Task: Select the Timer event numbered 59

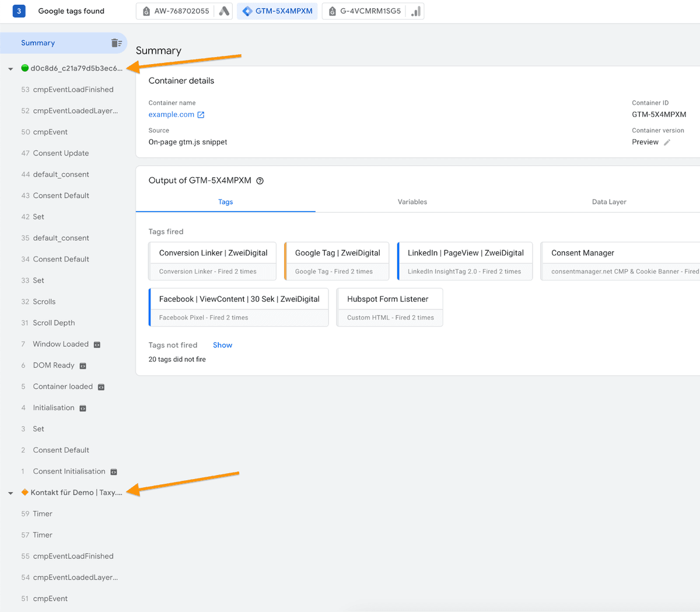Action: click(43, 513)
